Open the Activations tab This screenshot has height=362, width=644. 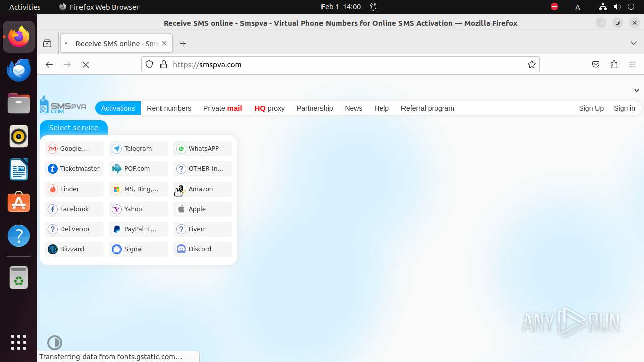[118, 108]
